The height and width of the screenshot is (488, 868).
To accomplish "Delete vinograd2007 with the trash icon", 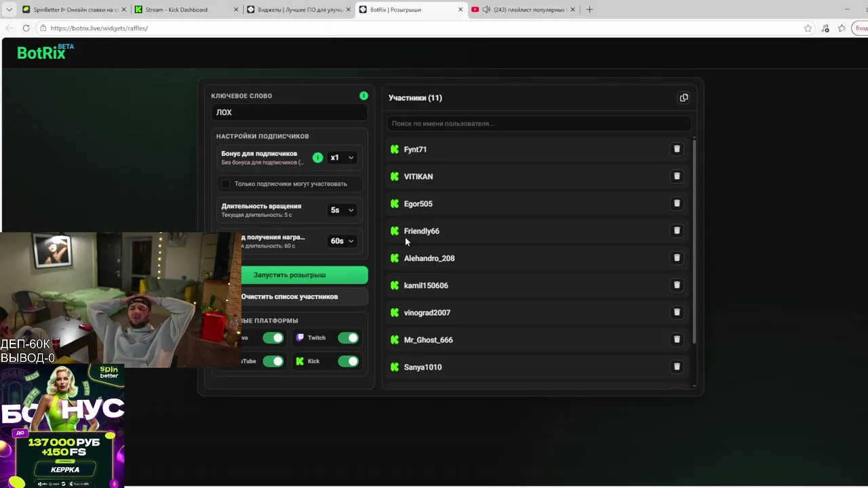I will tap(677, 312).
